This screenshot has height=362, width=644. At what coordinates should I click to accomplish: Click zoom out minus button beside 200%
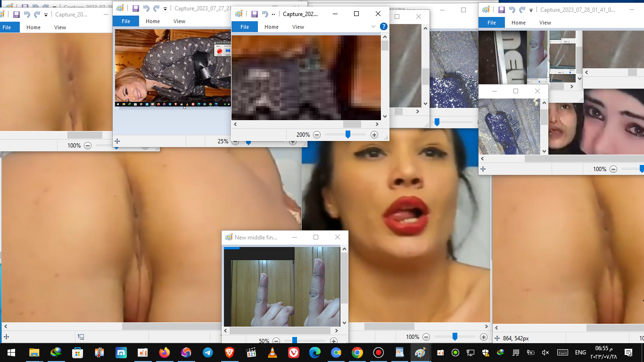317,135
